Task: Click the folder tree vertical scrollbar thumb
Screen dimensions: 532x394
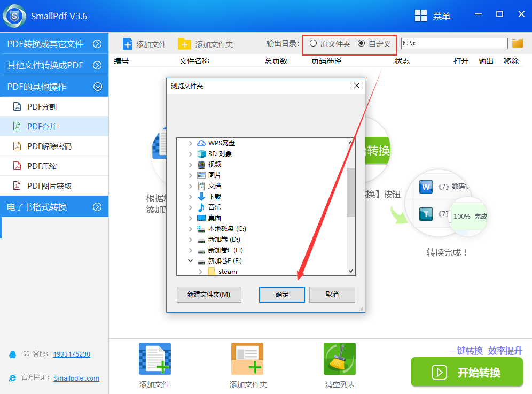Action: click(350, 192)
